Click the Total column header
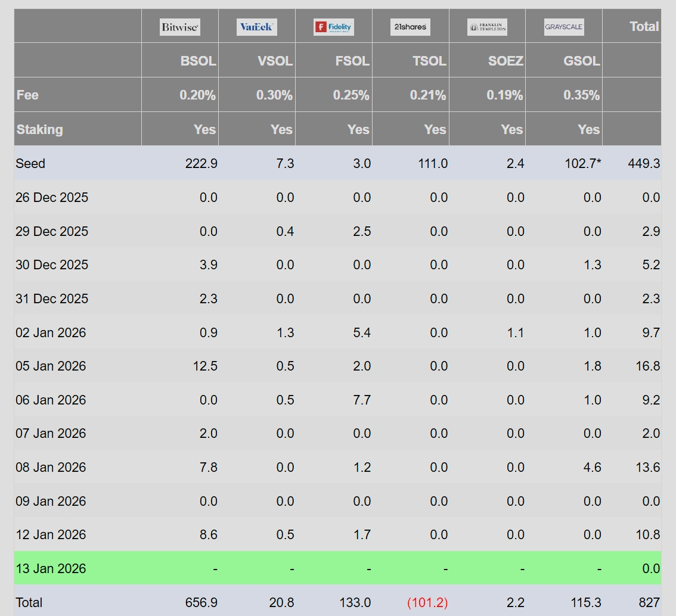Image resolution: width=676 pixels, height=616 pixels. (x=644, y=26)
